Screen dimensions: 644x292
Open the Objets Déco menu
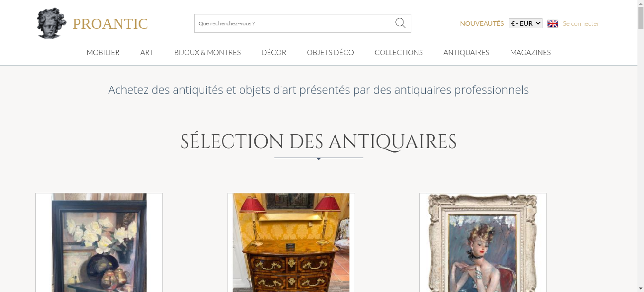pos(330,52)
